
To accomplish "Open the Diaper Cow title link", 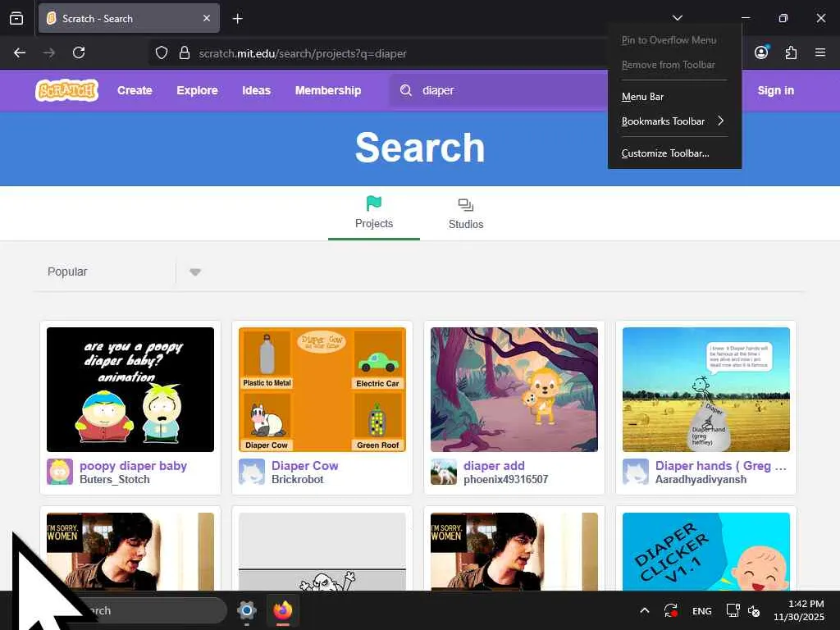I will coord(305,466).
